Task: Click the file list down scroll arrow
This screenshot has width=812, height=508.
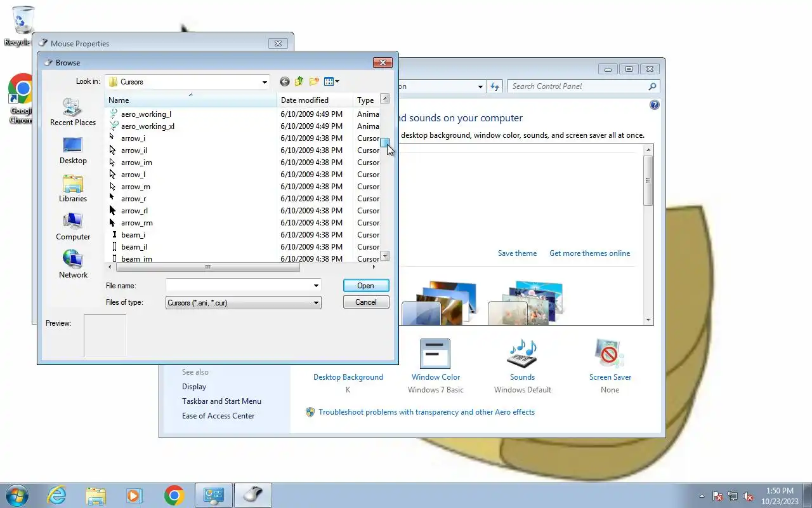Action: [384, 256]
